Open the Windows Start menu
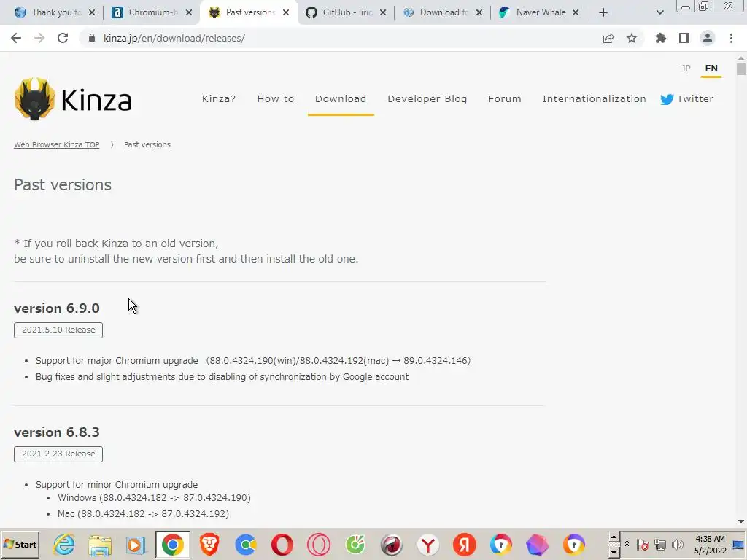Viewport: 747px width, 560px height. click(20, 544)
